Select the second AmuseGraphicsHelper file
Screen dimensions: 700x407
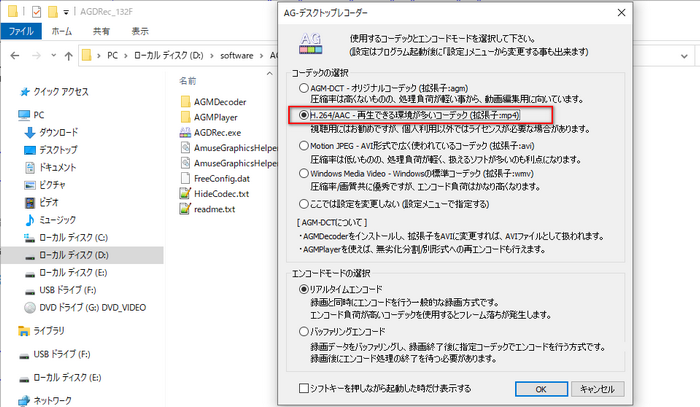click(228, 163)
